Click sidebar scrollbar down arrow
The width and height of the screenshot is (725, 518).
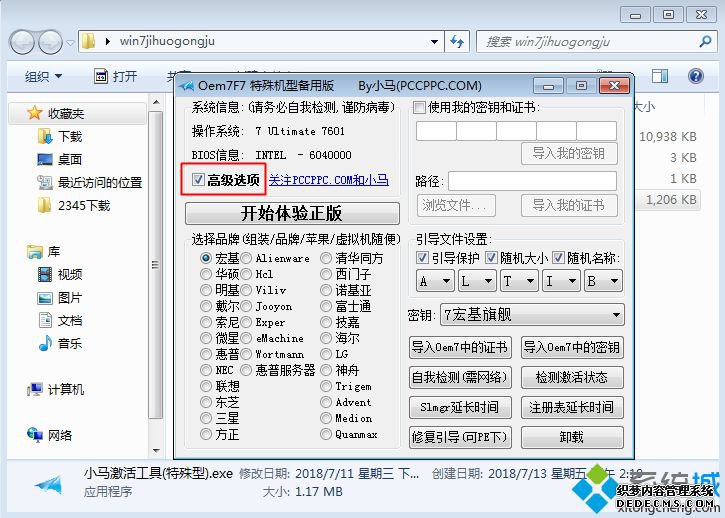[x=156, y=450]
